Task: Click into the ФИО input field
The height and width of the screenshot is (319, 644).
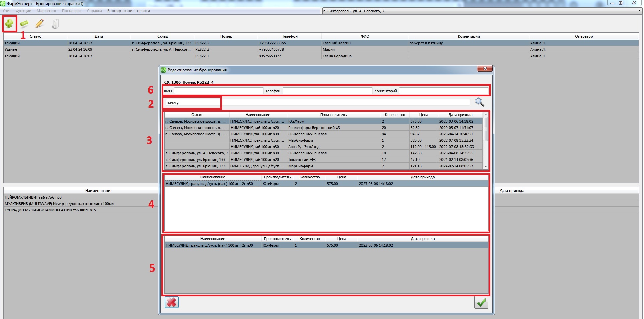Action: tap(219, 91)
